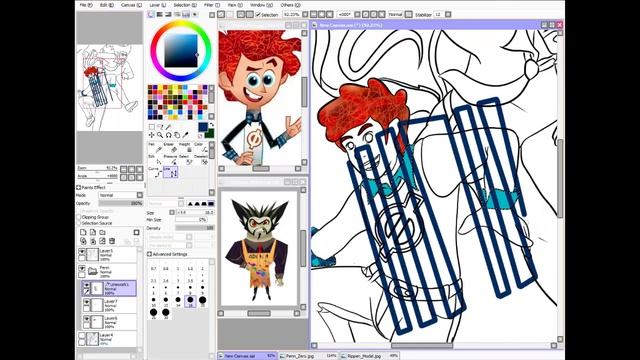This screenshot has height=360, width=640.
Task: Hide Layer5 using its eye icon
Action: [x=82, y=252]
